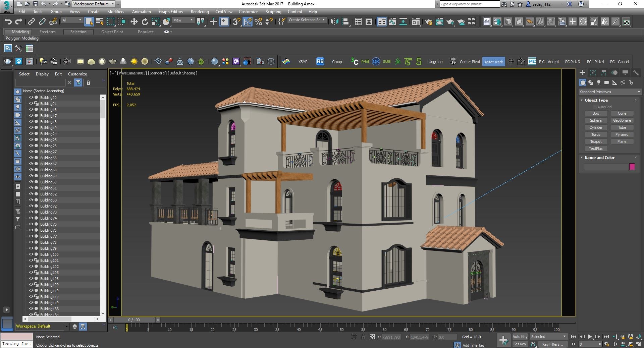
Task: Click the Redo arrow in main toolbar
Action: coord(19,22)
